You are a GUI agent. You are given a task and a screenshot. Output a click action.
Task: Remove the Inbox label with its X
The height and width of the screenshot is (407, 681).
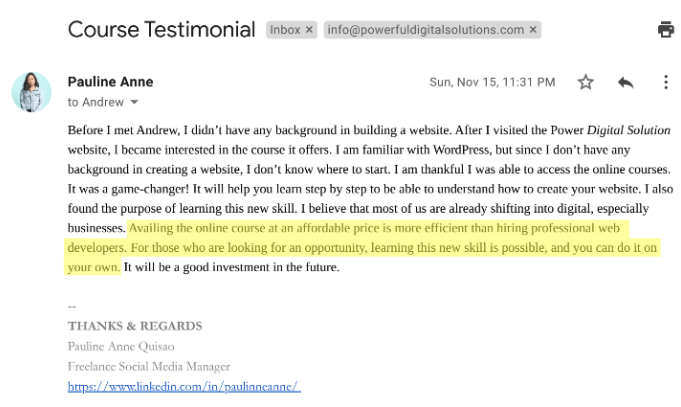310,30
